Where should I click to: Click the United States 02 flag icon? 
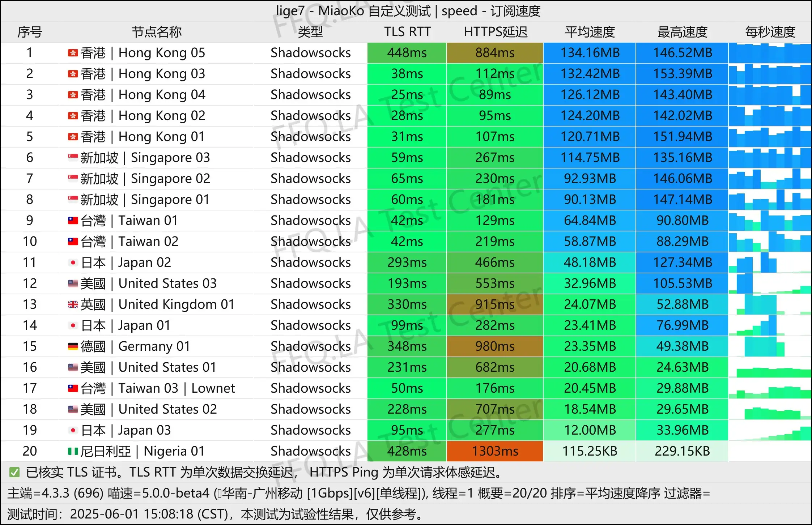(73, 409)
